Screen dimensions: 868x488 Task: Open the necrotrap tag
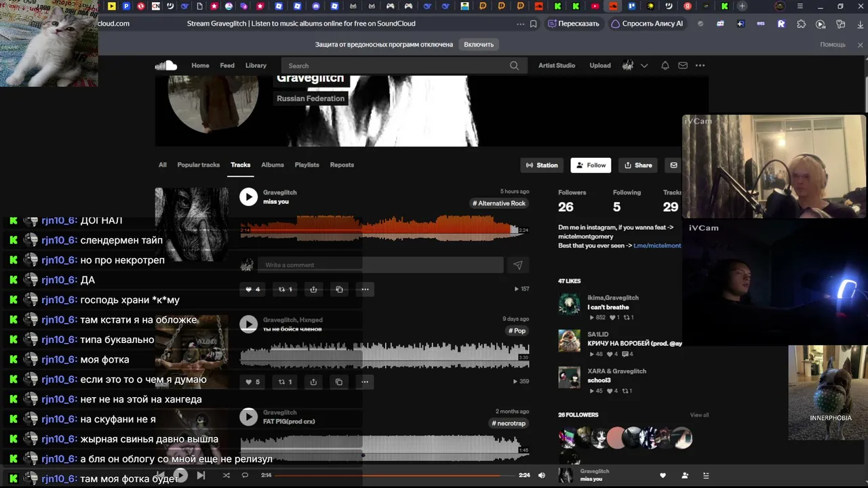509,424
